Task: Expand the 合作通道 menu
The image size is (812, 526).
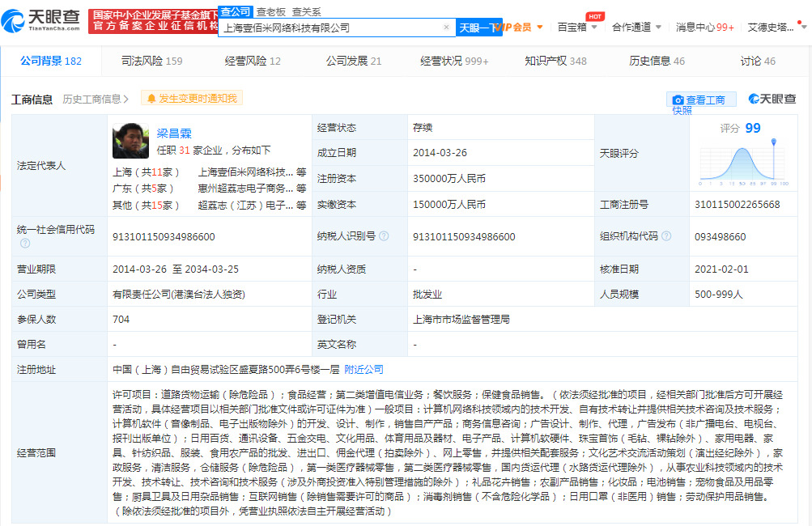Action: click(636, 27)
